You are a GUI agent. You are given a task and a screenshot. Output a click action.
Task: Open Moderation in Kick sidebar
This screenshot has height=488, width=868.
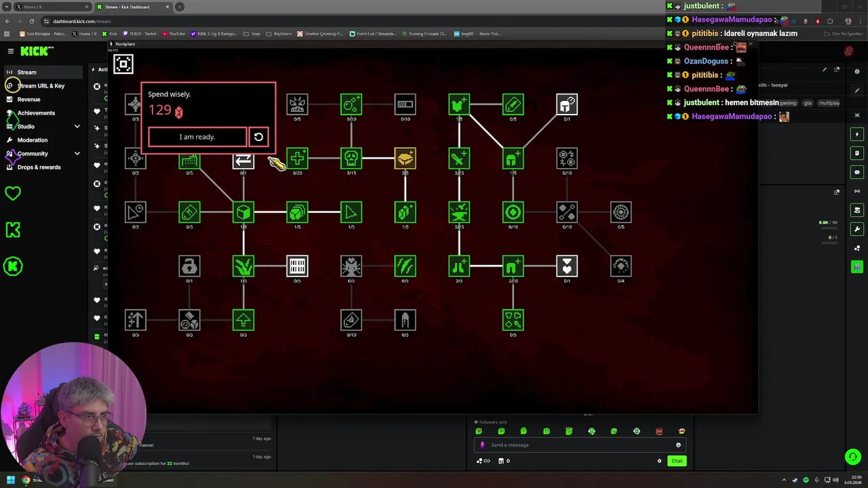point(33,140)
